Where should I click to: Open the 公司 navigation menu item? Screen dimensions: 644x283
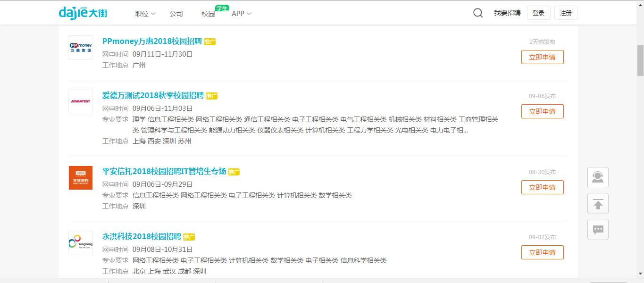click(x=176, y=14)
